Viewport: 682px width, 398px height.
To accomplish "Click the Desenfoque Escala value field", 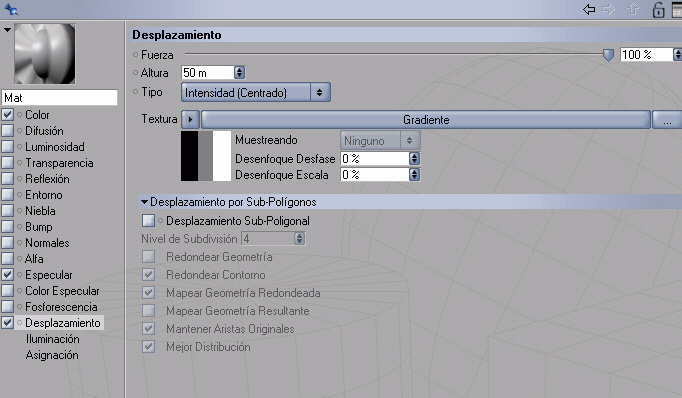I will pos(375,175).
